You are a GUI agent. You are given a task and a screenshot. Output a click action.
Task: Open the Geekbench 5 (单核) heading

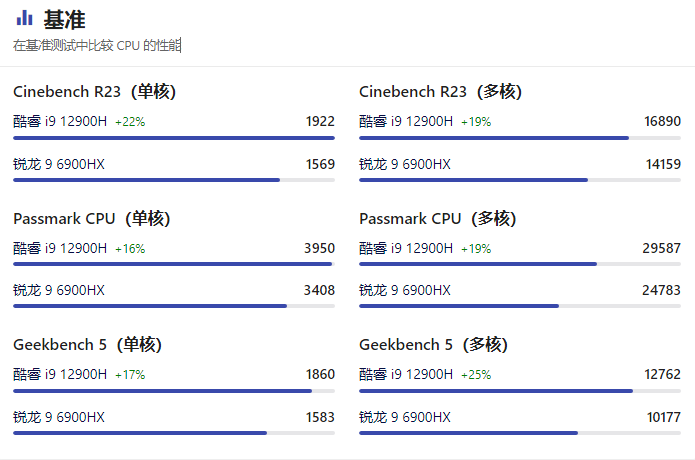[87, 345]
